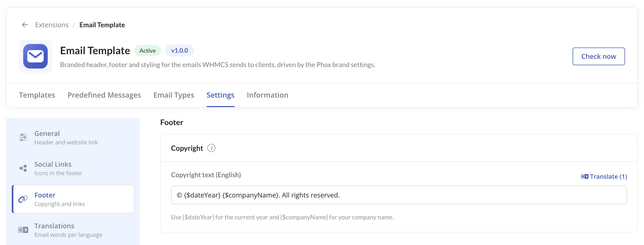Click the Active status badge
The height and width of the screenshot is (245, 644).
(x=148, y=51)
